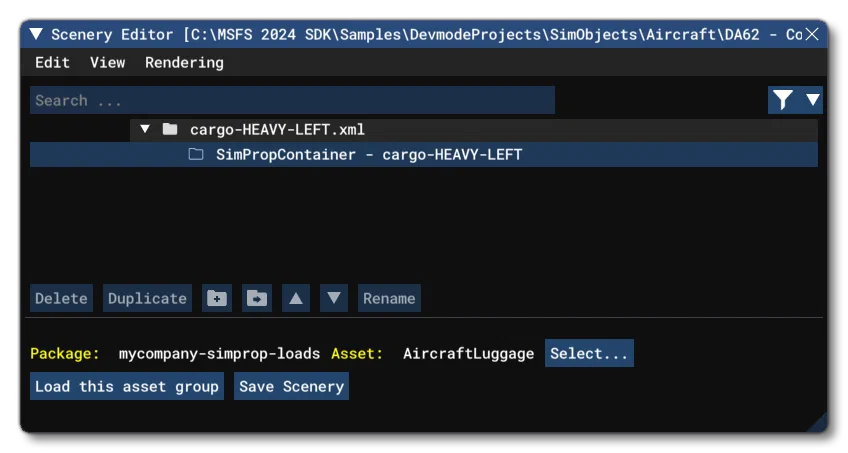Viewport: 848px width, 453px height.
Task: Move item down with triangle button
Action: 334,298
